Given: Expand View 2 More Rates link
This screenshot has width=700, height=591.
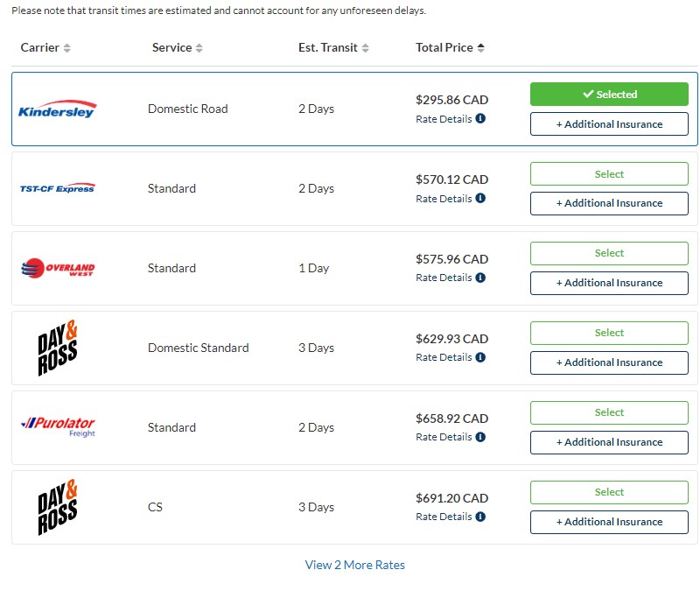Looking at the screenshot, I should (355, 565).
